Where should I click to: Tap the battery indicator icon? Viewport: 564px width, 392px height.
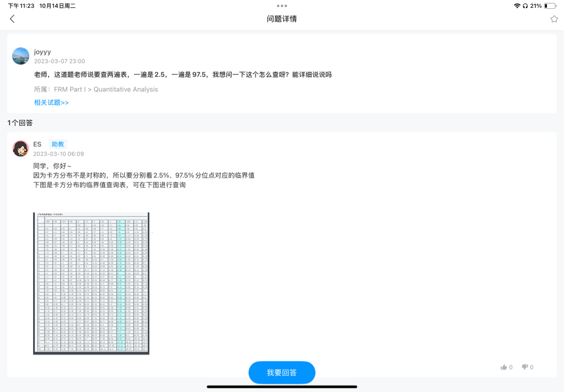[x=550, y=6]
